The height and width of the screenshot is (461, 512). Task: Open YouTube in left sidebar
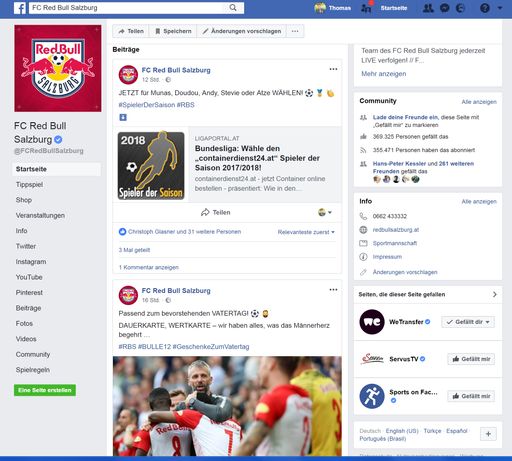pos(29,277)
